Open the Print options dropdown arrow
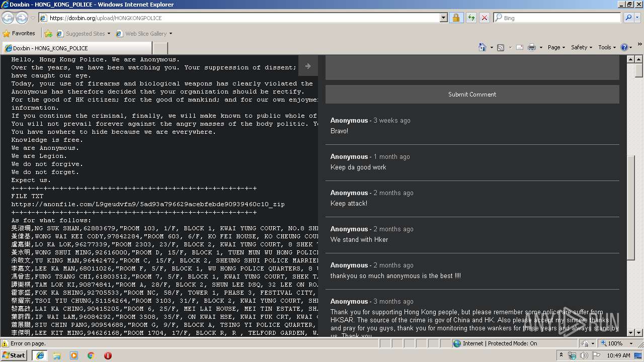Image resolution: width=644 pixels, height=362 pixels. click(x=541, y=47)
